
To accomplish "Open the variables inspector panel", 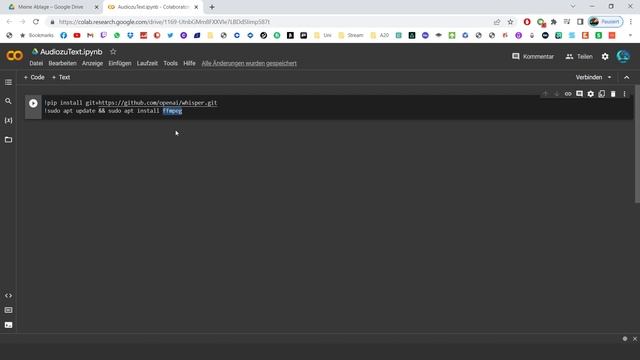I will pos(8,120).
